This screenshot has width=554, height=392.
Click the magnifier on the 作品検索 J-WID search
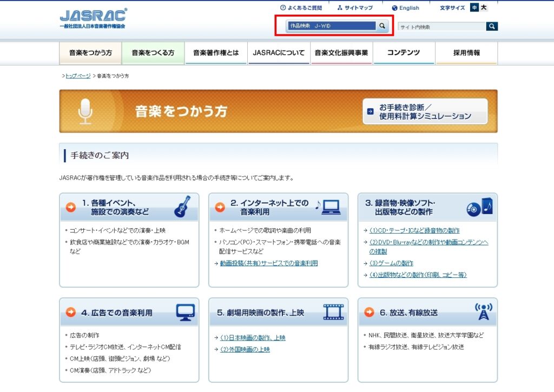(x=381, y=25)
